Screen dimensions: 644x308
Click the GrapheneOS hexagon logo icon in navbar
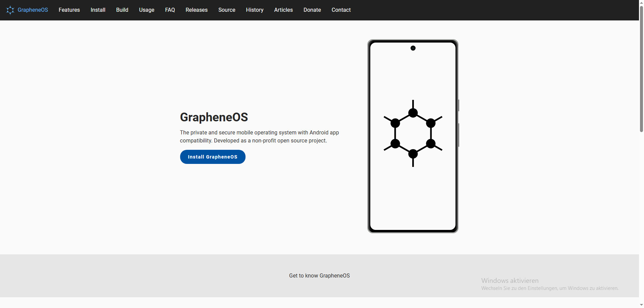tap(10, 10)
